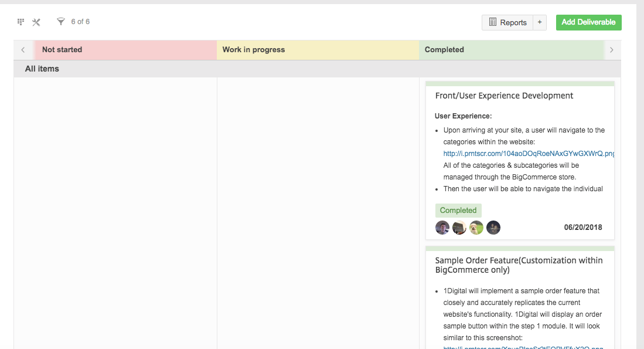644x349 pixels.
Task: Collapse the All items group row
Action: [42, 69]
